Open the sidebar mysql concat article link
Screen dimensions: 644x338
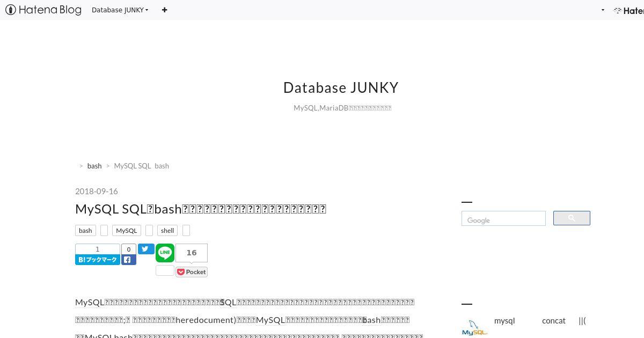[x=540, y=321]
